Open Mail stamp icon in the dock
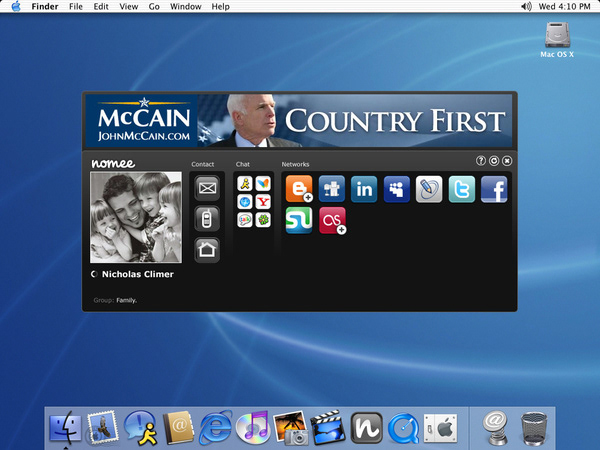 [x=102, y=427]
